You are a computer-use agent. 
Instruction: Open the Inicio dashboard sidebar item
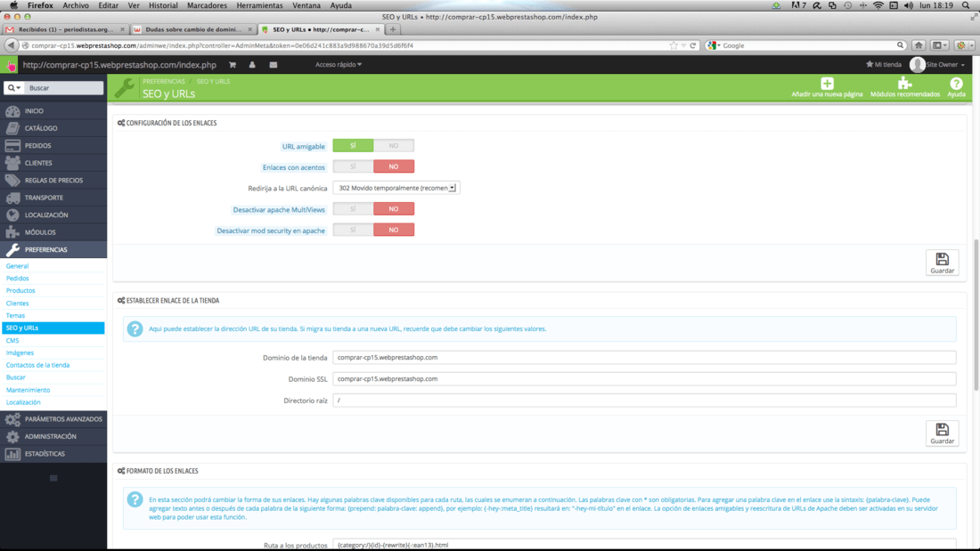pyautogui.click(x=53, y=110)
